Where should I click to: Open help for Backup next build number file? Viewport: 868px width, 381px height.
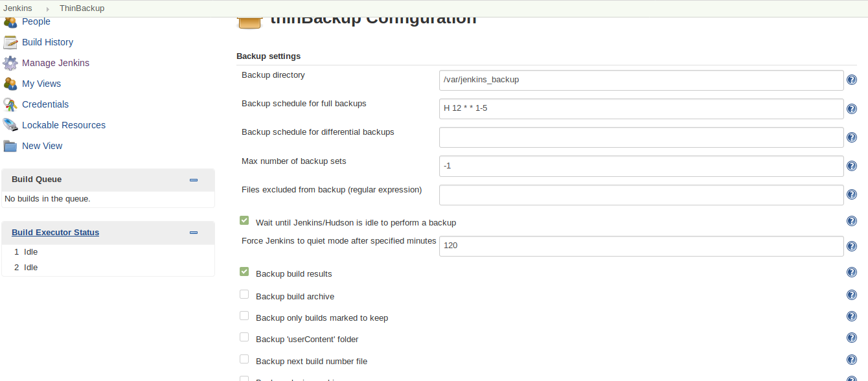pyautogui.click(x=852, y=360)
